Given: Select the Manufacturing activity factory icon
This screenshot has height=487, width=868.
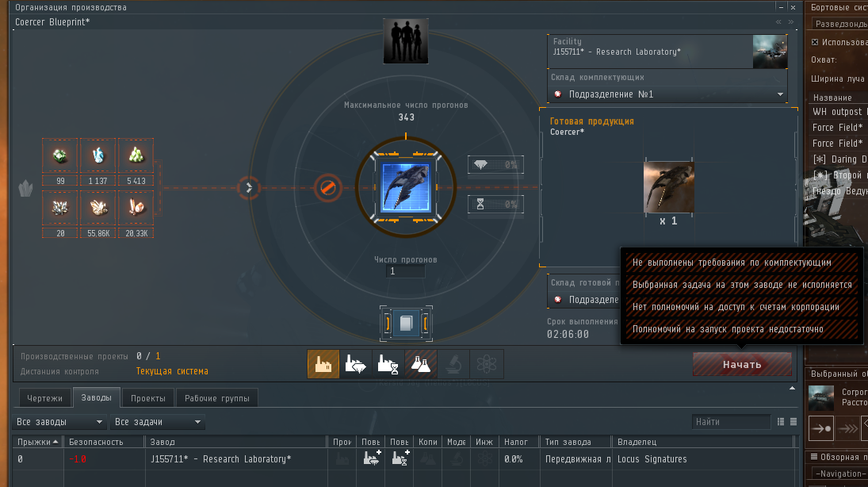Looking at the screenshot, I should point(323,364).
